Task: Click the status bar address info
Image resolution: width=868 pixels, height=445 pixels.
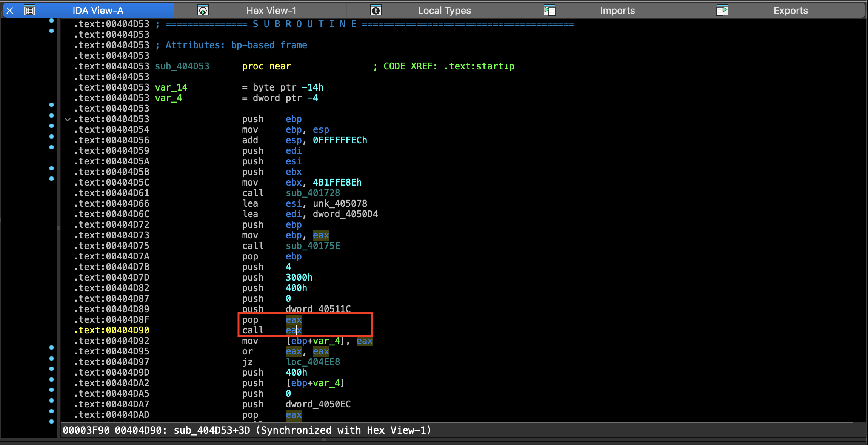Action: point(247,430)
